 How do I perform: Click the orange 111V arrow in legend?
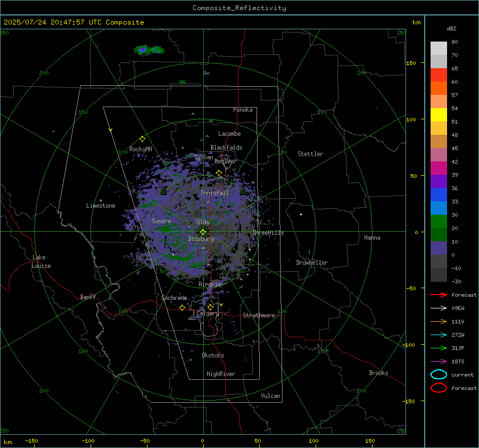point(439,321)
